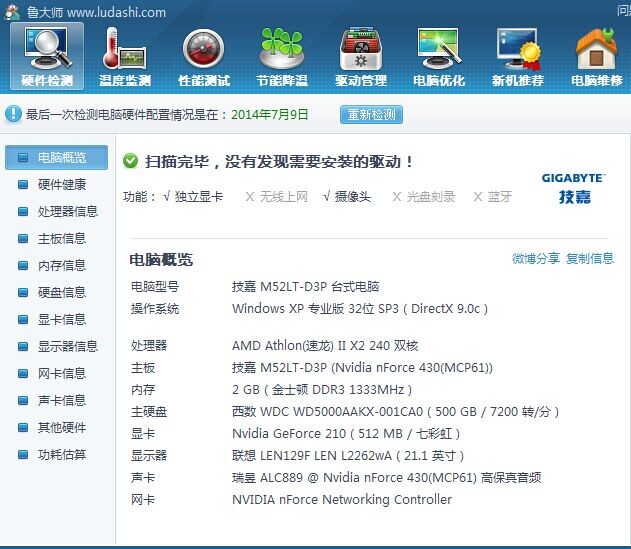Click the Windows XP 专业版 operating system value
The image size is (631, 549).
360,309
